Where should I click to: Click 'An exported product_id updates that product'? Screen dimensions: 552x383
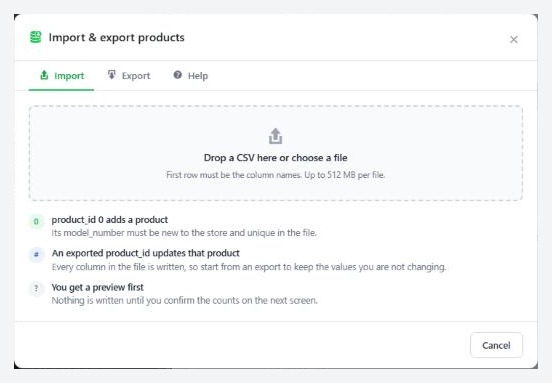[x=145, y=253]
